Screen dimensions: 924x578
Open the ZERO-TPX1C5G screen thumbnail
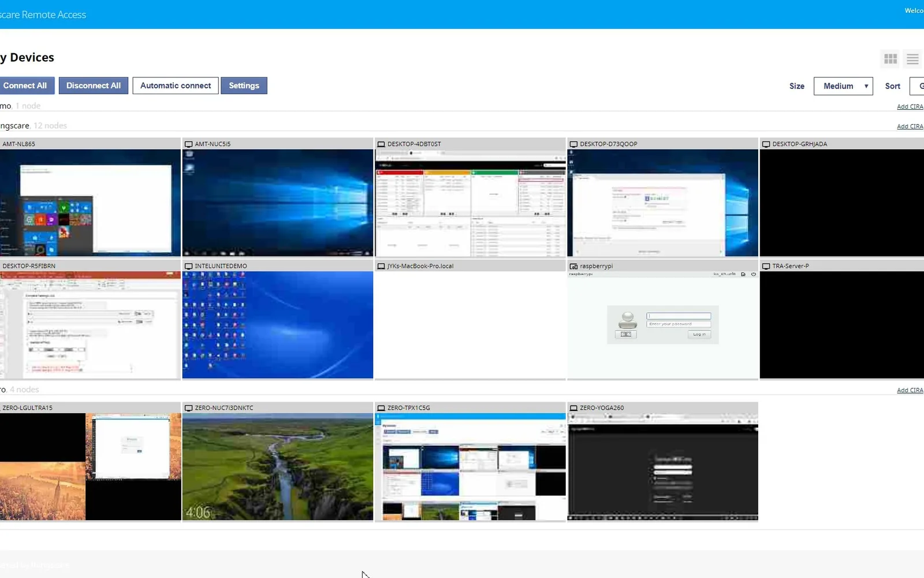tap(470, 466)
